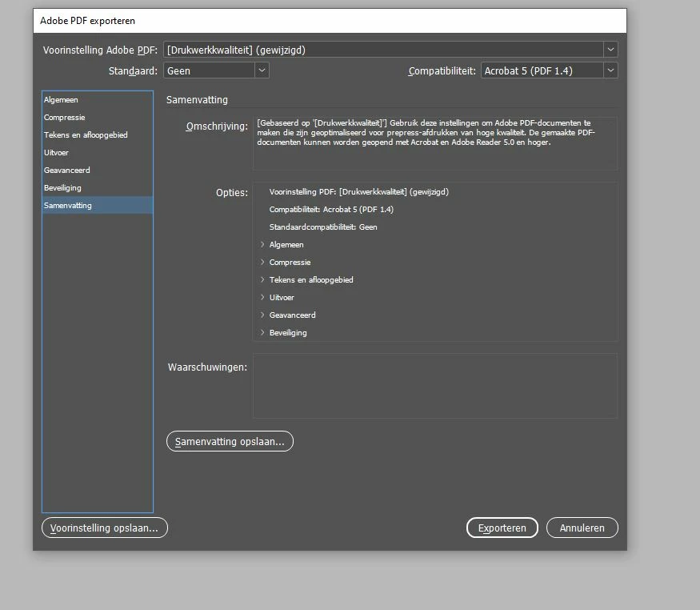Expand the Geavanceerd section in Opties

262,315
